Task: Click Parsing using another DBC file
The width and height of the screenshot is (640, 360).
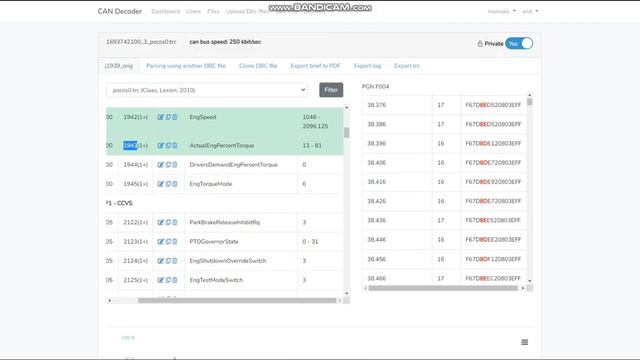Action: [186, 66]
